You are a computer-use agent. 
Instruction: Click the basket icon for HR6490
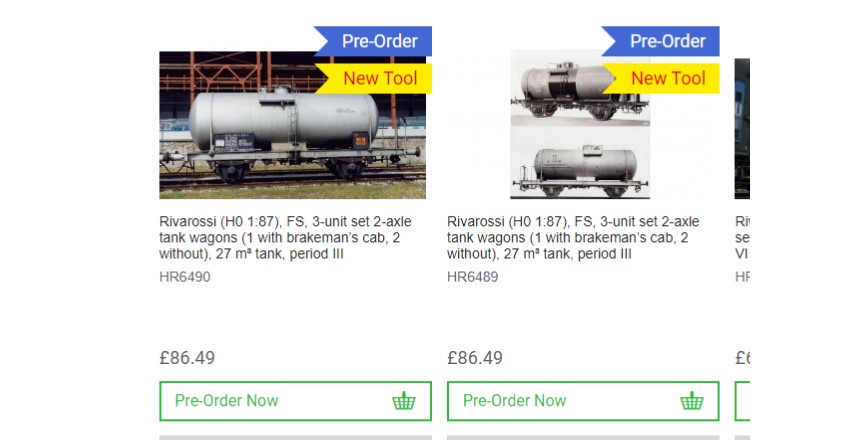[404, 401]
